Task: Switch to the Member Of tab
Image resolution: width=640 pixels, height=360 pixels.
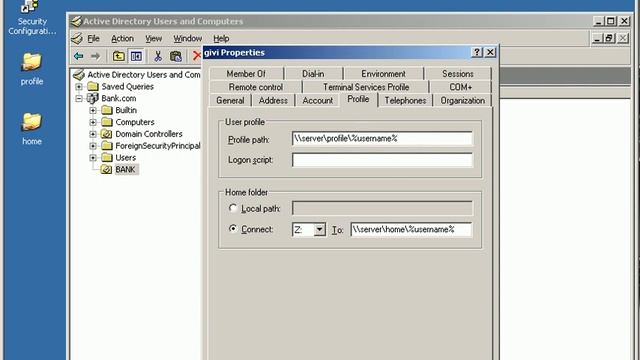Action: 246,74
